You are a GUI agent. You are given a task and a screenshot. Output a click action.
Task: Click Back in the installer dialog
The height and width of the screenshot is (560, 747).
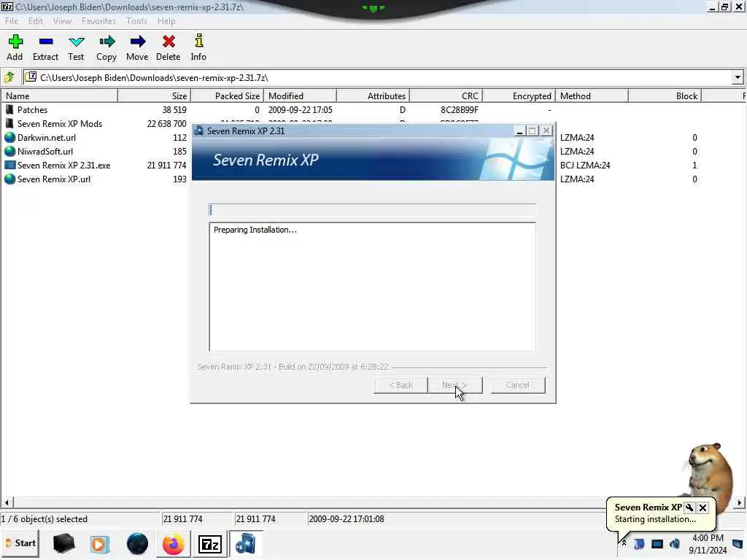tap(400, 385)
